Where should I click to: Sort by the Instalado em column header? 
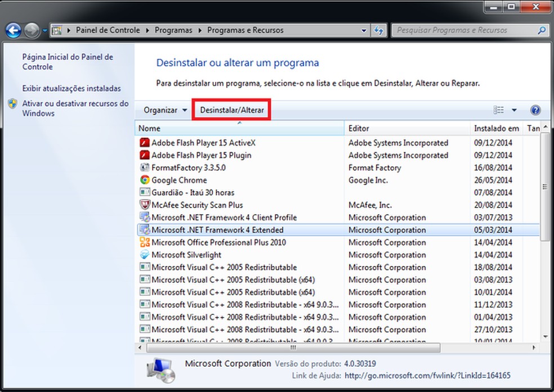[x=497, y=128]
